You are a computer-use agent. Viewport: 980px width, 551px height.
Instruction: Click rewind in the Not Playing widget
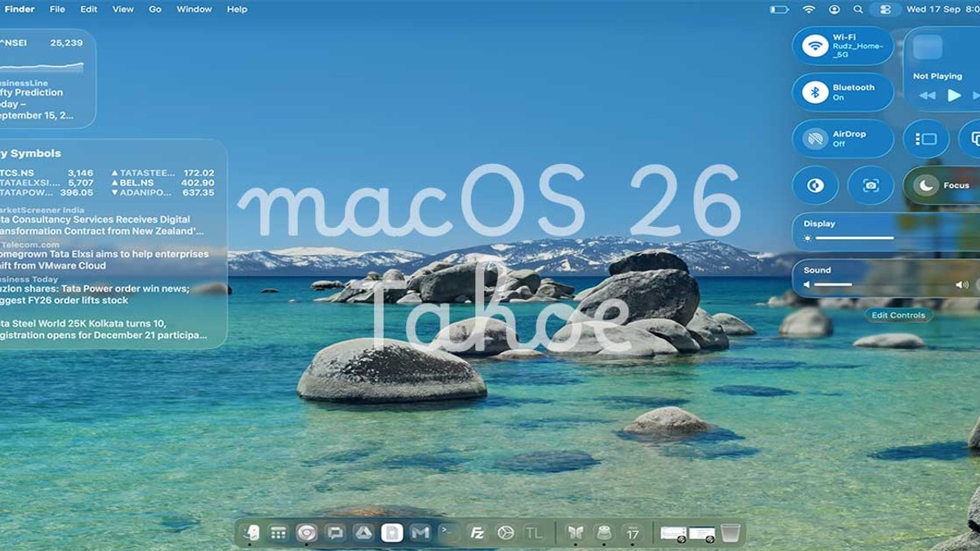click(x=927, y=96)
